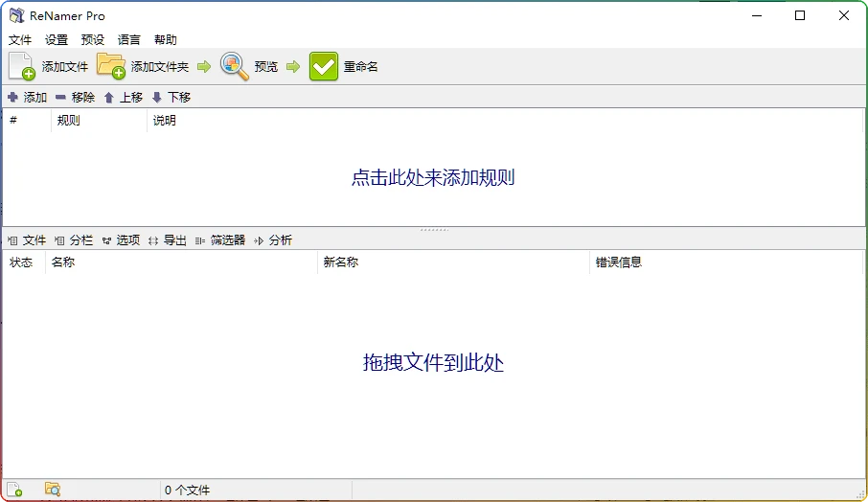Viewport: 868px width, 502px height.
Task: Click the 预览 (Preview) magnifier icon
Action: (235, 66)
